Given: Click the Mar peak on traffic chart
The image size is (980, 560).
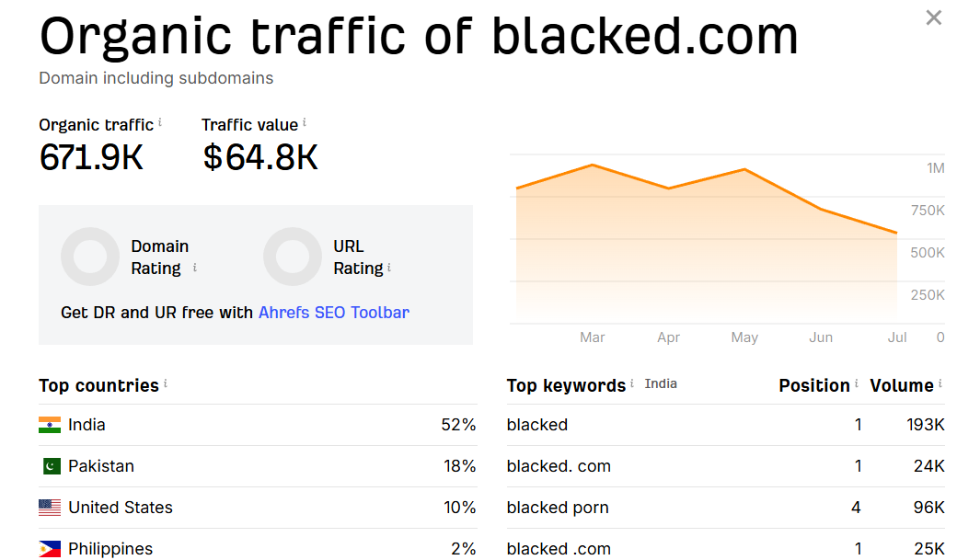Looking at the screenshot, I should pos(592,165).
